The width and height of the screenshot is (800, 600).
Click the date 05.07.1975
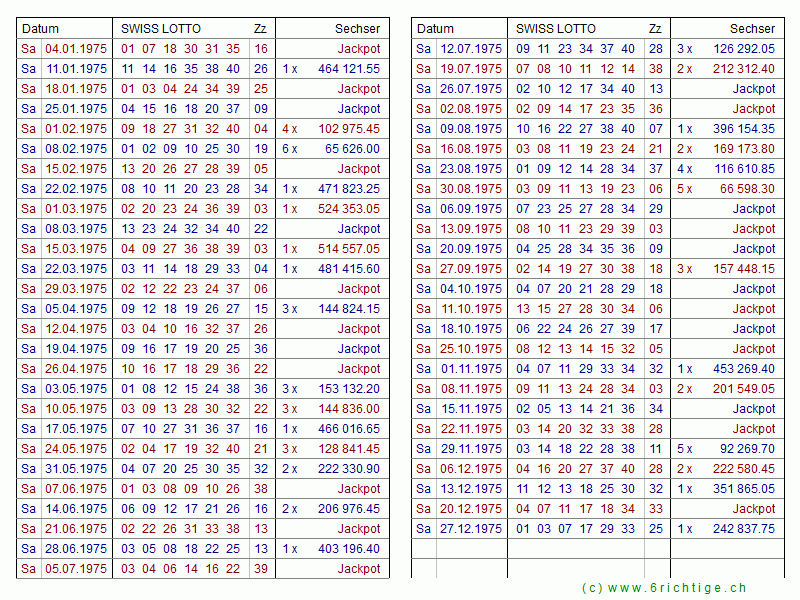[x=76, y=569]
